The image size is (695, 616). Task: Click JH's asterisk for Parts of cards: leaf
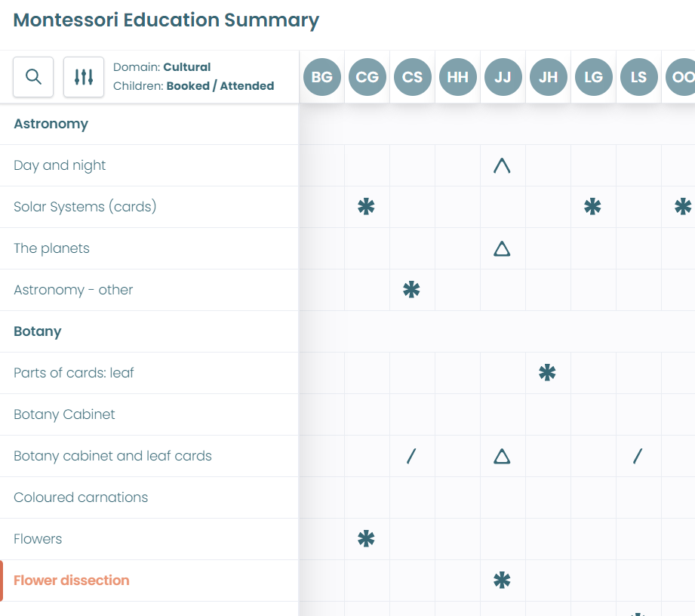[x=547, y=372]
